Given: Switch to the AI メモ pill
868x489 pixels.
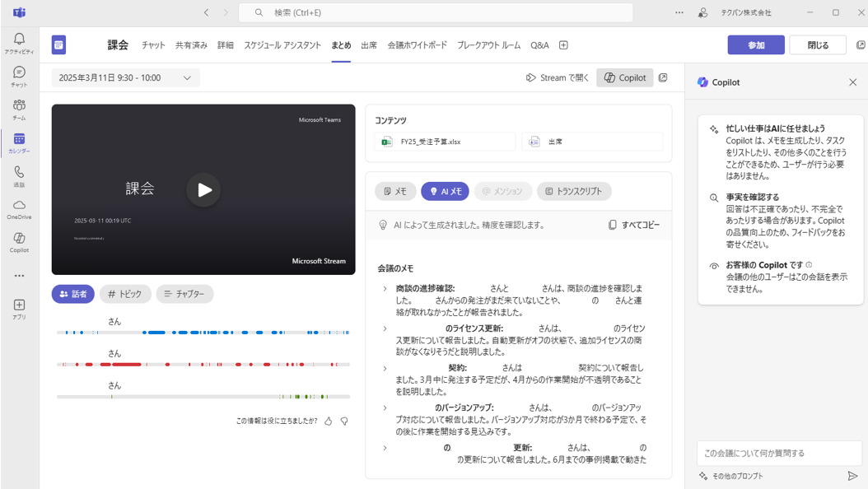Looking at the screenshot, I should (x=445, y=191).
